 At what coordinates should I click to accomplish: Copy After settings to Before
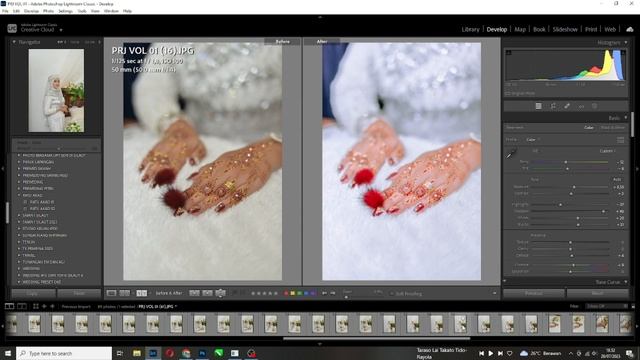click(x=207, y=293)
